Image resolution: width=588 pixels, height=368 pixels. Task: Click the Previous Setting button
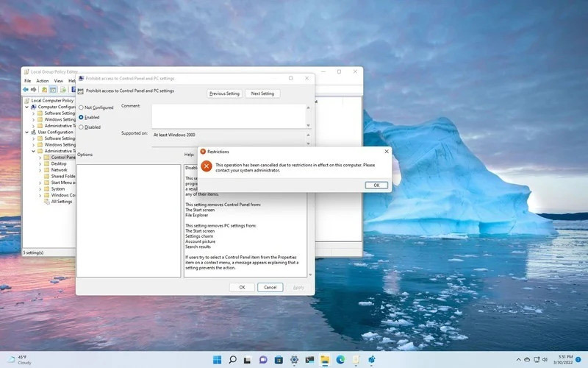pos(224,93)
